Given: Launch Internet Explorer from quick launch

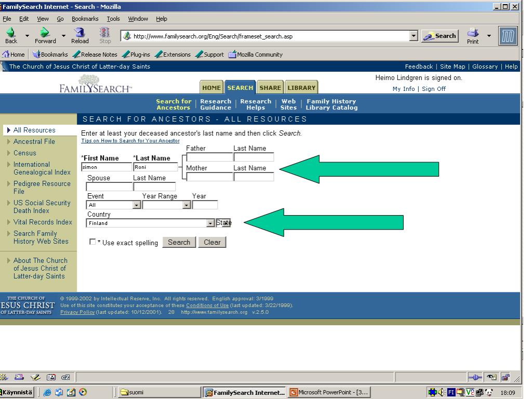Looking at the screenshot, I should [47, 392].
